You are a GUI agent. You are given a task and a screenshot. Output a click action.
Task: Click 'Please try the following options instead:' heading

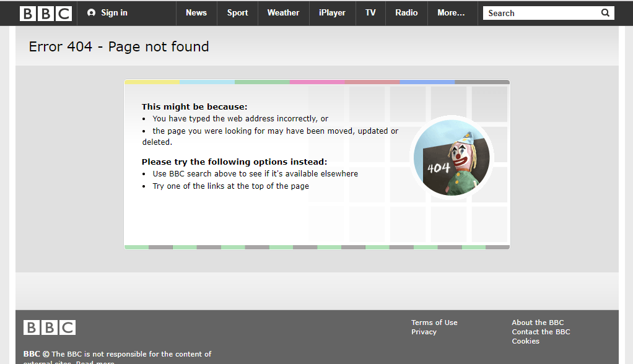tap(234, 162)
